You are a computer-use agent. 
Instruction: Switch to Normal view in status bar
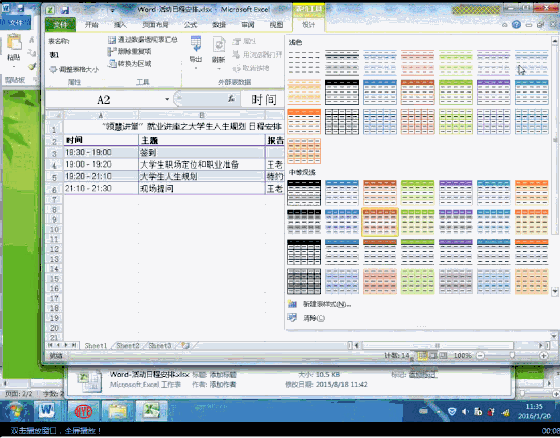pos(422,355)
